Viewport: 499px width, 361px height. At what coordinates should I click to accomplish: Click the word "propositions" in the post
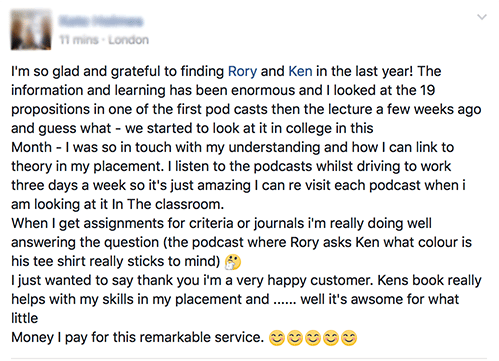pos(52,110)
